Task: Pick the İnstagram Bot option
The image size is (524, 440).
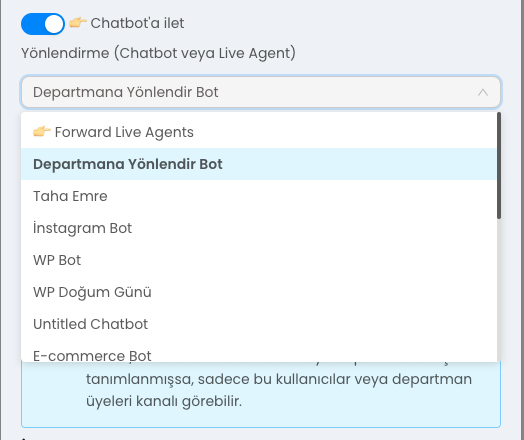Action: point(259,228)
